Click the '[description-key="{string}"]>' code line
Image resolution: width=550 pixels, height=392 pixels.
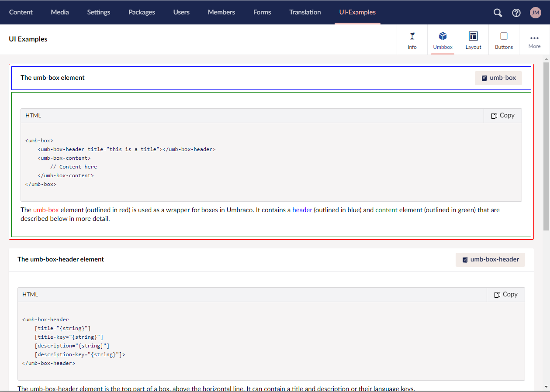point(80,354)
